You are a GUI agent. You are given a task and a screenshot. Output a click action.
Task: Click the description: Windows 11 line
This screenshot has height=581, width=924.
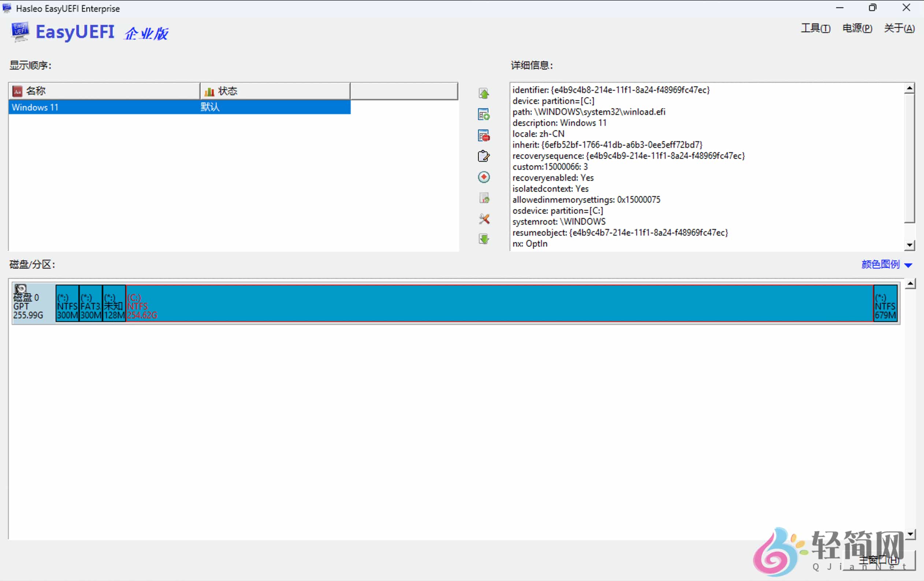559,123
